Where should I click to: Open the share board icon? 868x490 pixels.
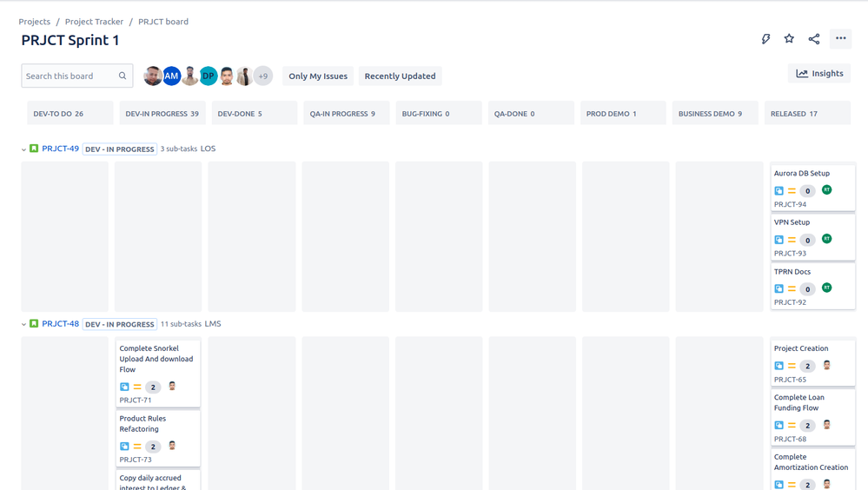pyautogui.click(x=814, y=39)
